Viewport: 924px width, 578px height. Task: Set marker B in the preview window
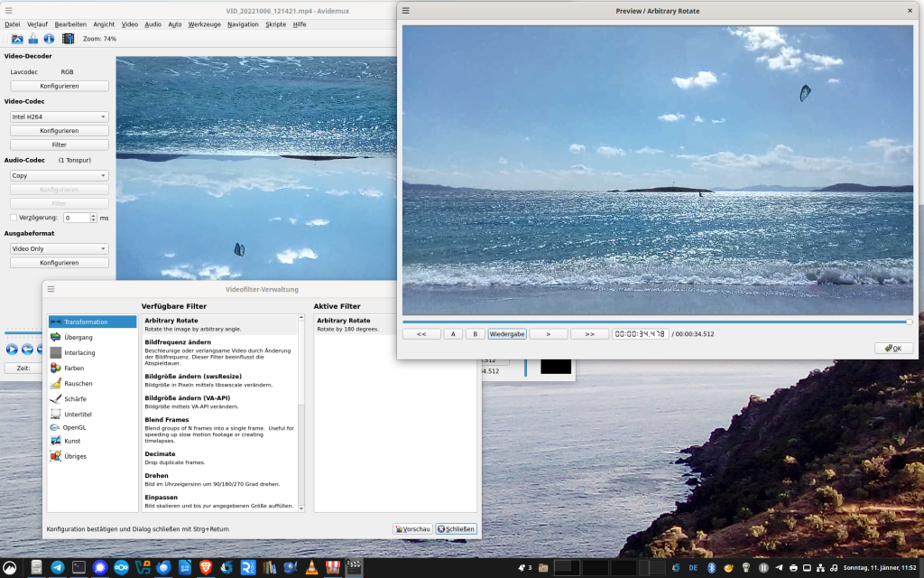click(475, 334)
